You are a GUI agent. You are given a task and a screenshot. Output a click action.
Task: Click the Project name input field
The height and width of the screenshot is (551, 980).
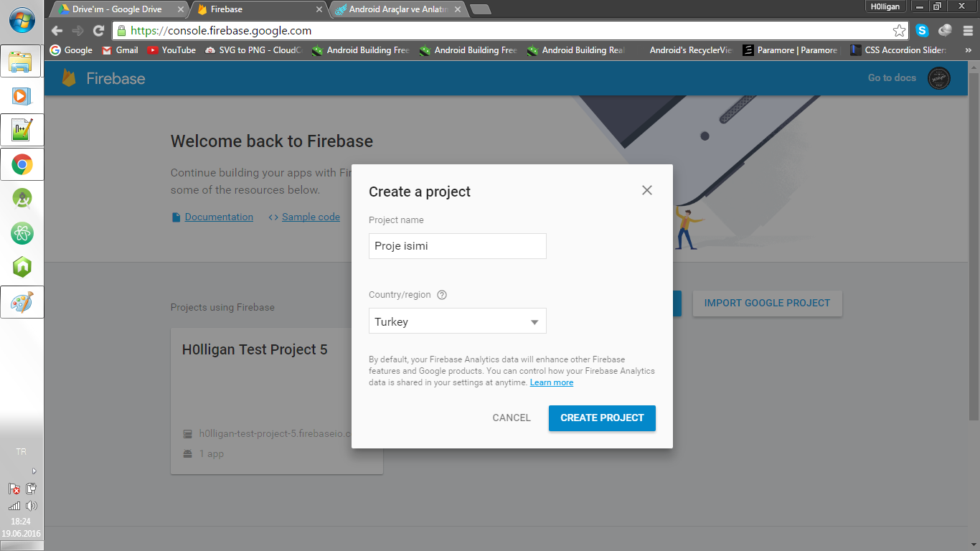coord(458,246)
